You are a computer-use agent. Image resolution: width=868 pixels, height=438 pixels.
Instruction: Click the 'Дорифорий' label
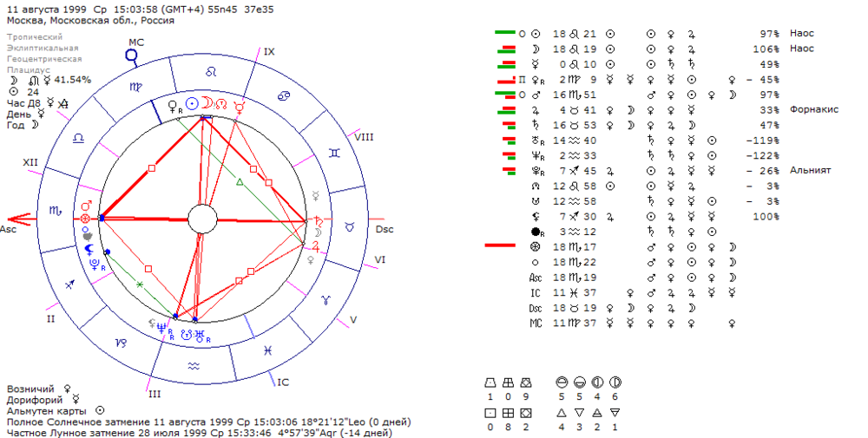coord(35,399)
